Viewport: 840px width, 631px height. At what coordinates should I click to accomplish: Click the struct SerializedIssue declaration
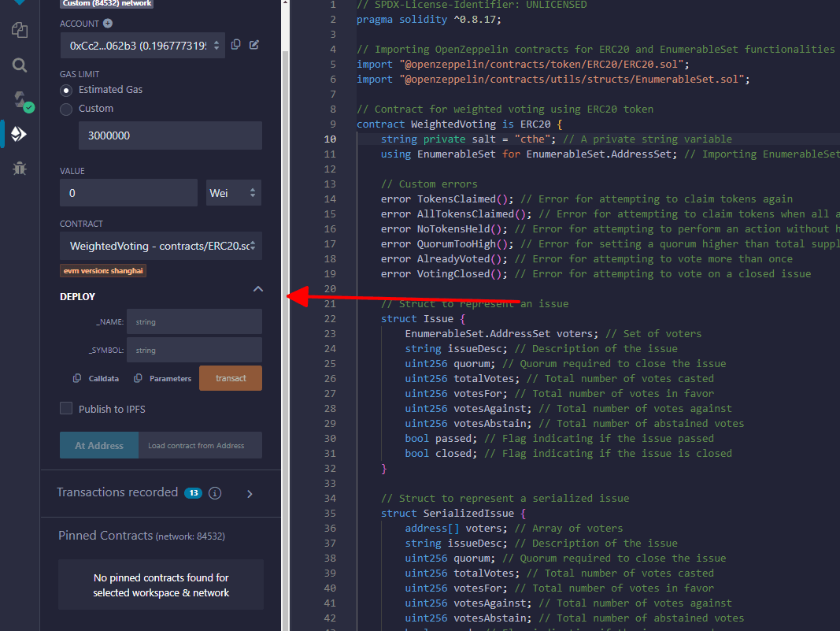click(453, 513)
